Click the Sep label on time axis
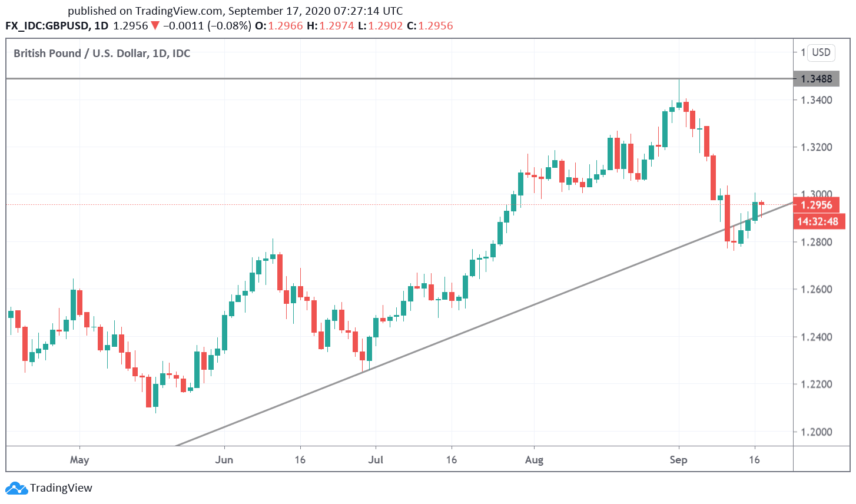856x504 pixels. pos(678,460)
